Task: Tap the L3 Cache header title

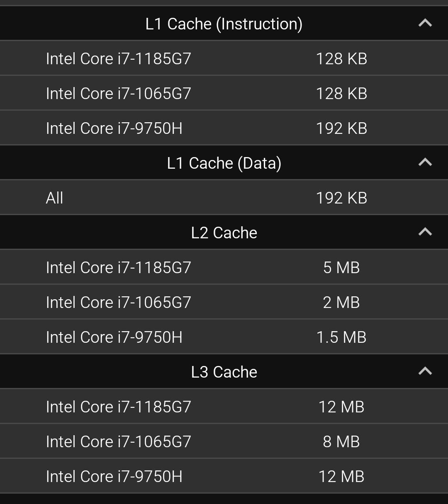Action: (x=224, y=372)
